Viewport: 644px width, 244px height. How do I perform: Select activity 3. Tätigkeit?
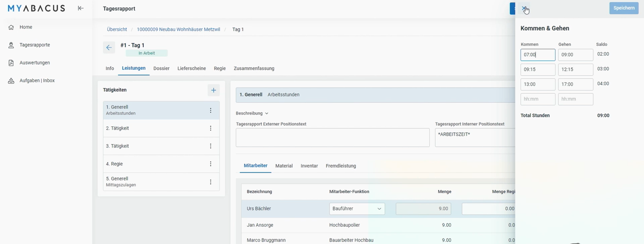click(x=161, y=146)
